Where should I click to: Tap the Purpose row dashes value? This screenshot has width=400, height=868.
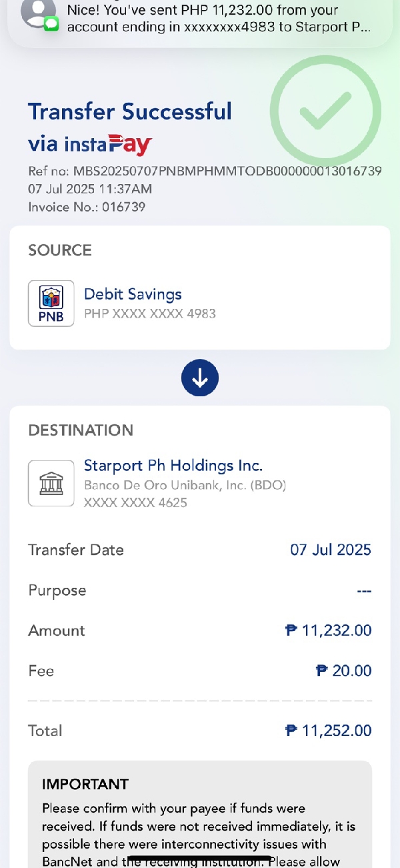click(364, 591)
